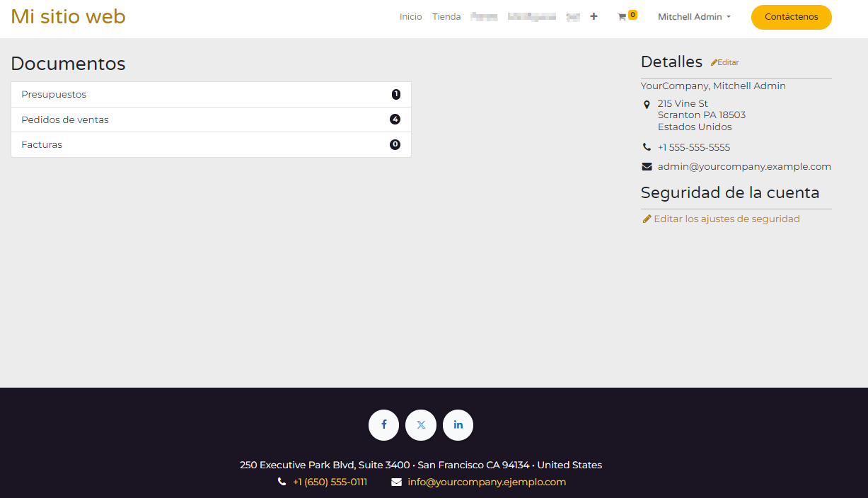
Task: Click the Mi sitio web logo
Action: pyautogui.click(x=68, y=16)
